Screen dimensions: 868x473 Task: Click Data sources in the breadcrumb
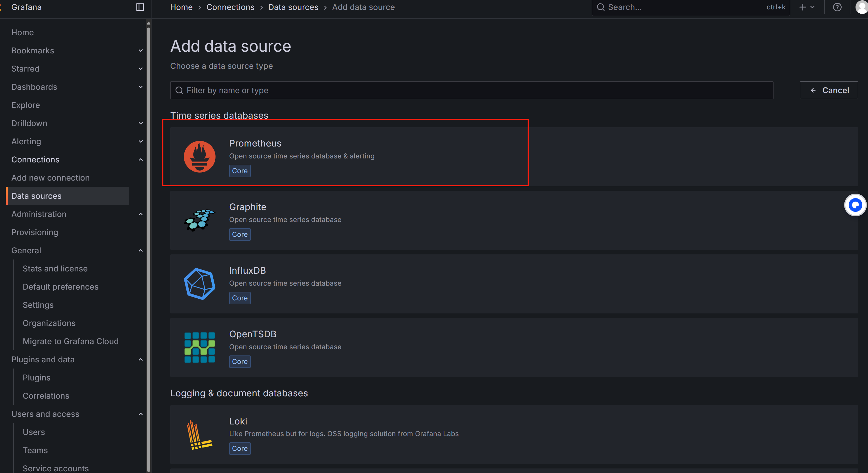293,7
